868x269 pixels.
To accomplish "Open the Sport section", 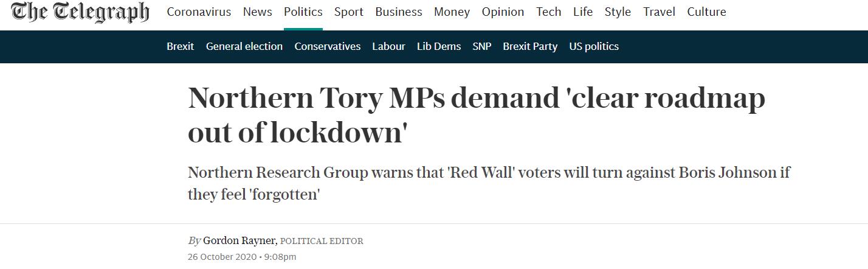I will [349, 12].
